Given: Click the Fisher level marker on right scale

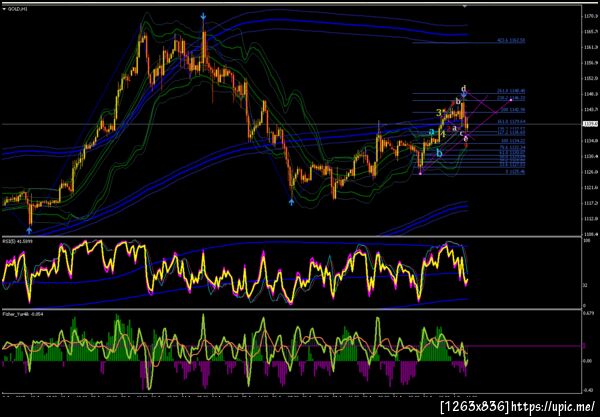Looking at the screenshot, I should pos(584,345).
